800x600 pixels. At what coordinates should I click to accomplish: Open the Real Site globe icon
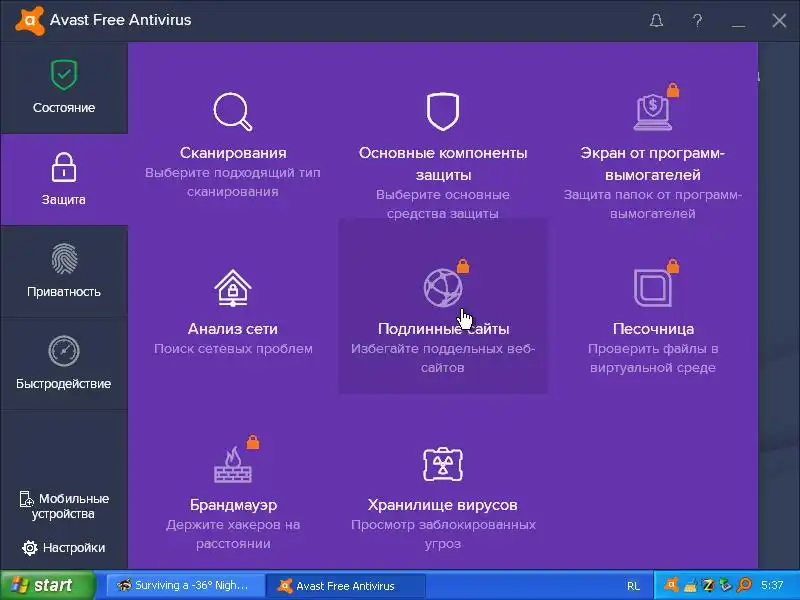click(x=443, y=288)
